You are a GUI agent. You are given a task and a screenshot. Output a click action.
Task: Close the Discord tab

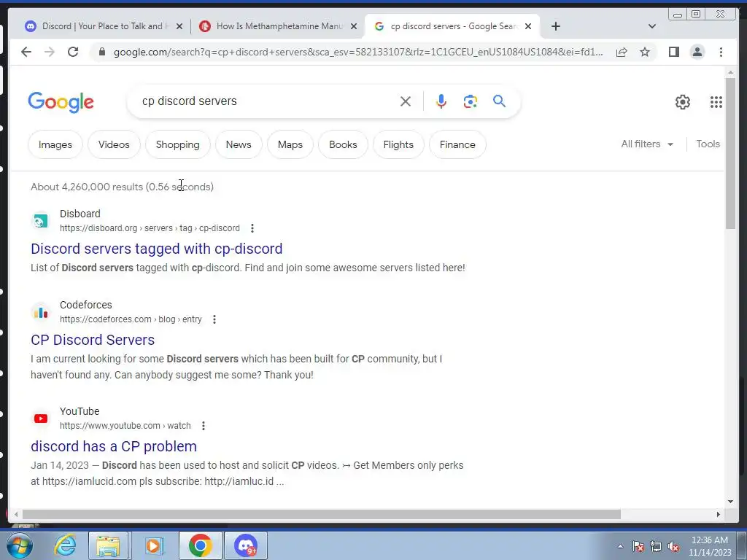pyautogui.click(x=179, y=27)
